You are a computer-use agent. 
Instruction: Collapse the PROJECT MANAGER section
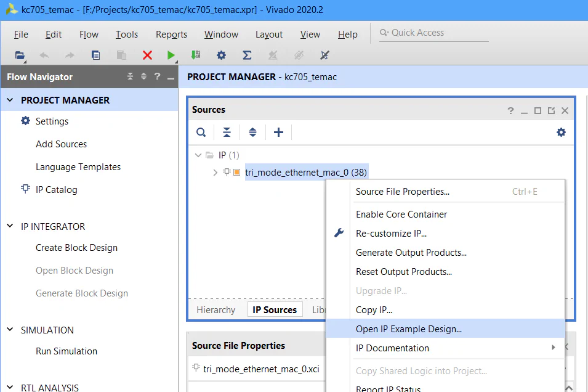click(10, 100)
